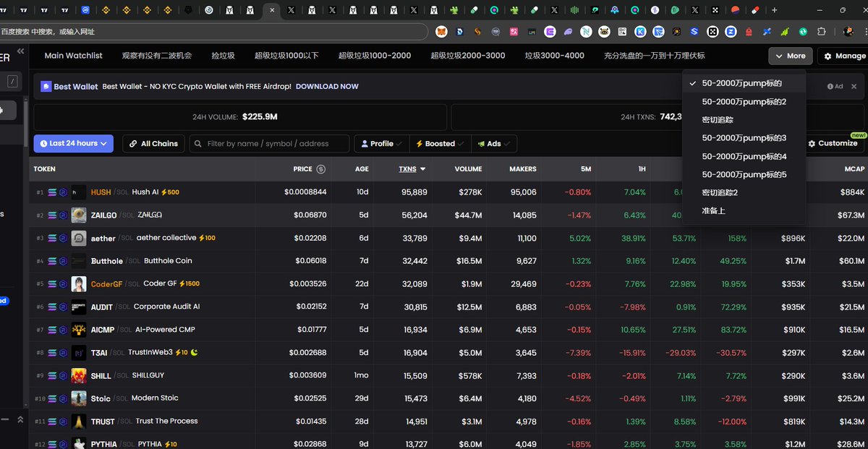The width and height of the screenshot is (868, 449).
Task: Choose 50-2000万pump标的3 from menu
Action: coord(744,138)
